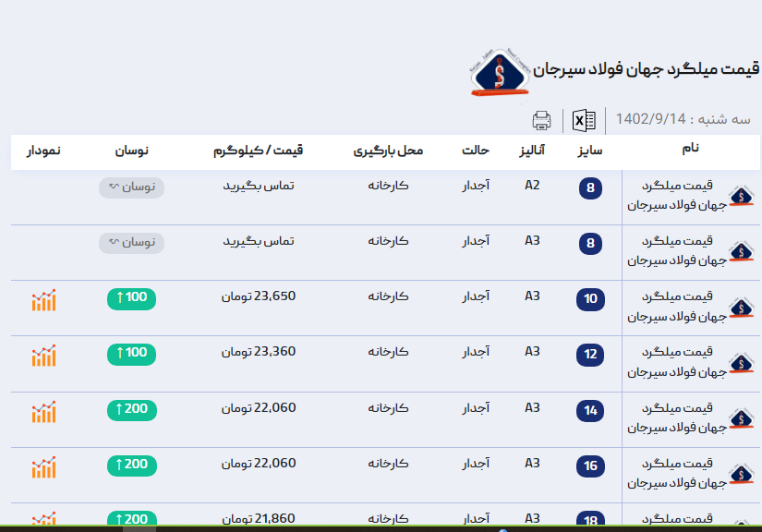Click the size 16 number badge
Screen dimensions: 762x532
590,465
